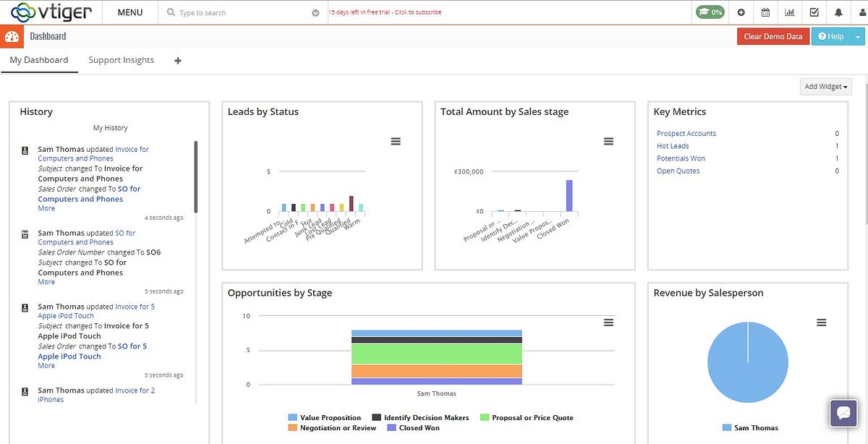868x444 pixels.
Task: Add a new dashboard tab with the plus
Action: point(177,61)
